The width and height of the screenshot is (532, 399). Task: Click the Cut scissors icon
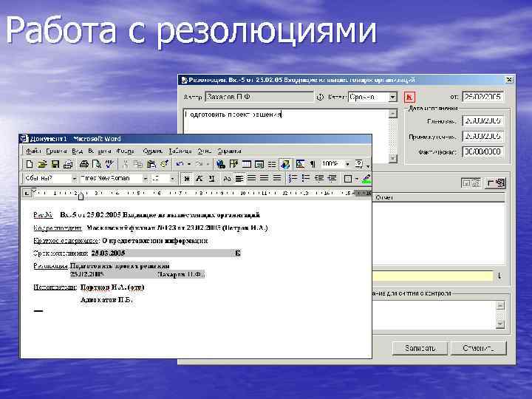[x=125, y=165]
